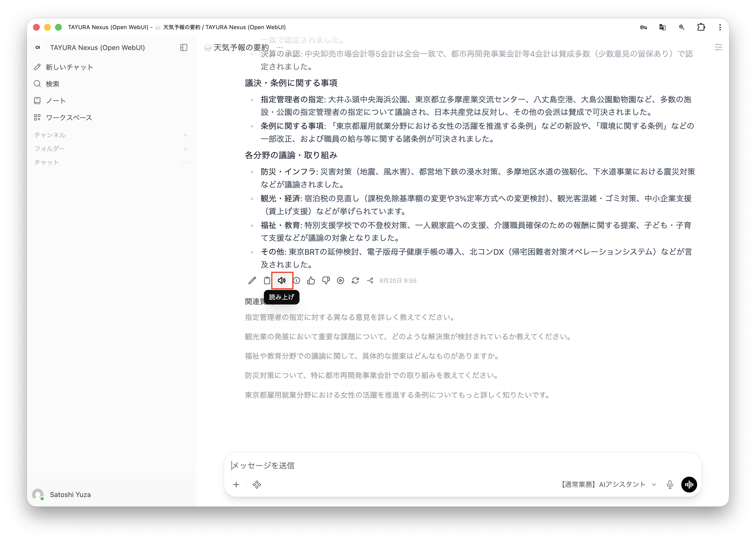Give the response a thumbs up
756x542 pixels.
tap(311, 281)
